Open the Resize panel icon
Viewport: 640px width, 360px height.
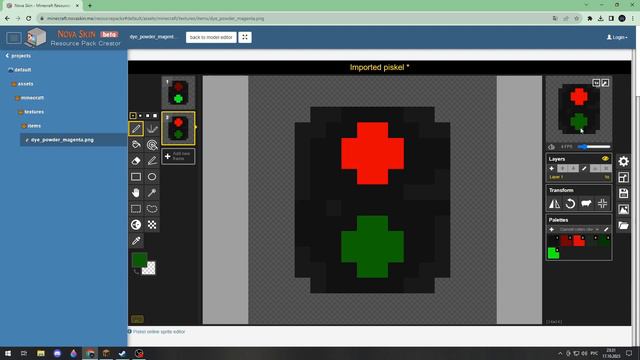click(x=623, y=177)
